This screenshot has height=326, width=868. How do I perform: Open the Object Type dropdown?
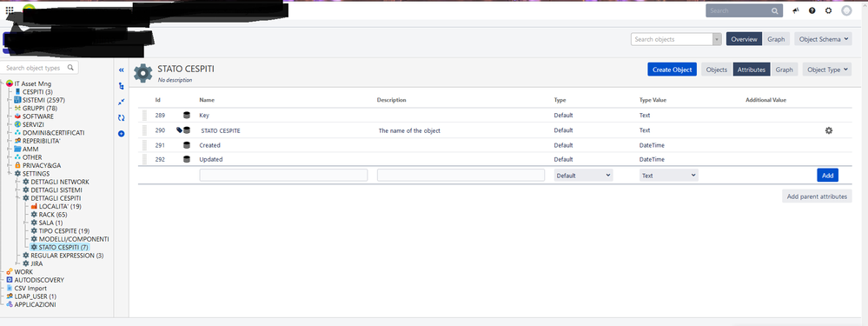tap(827, 70)
